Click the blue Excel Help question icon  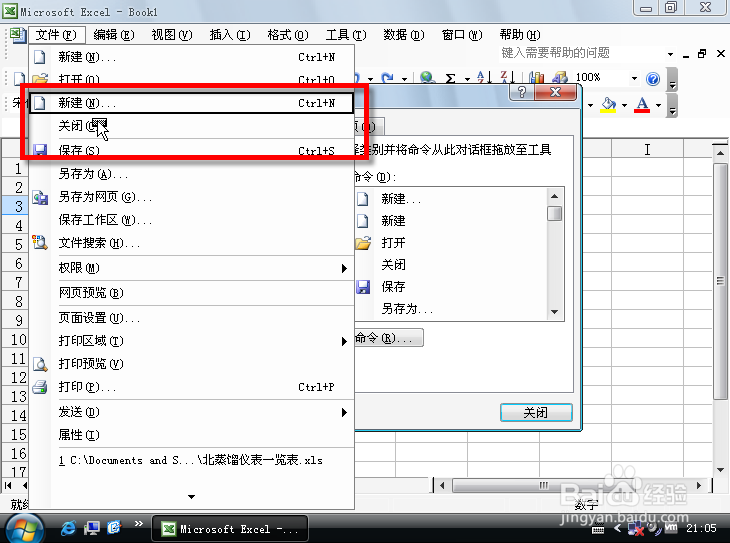[653, 79]
